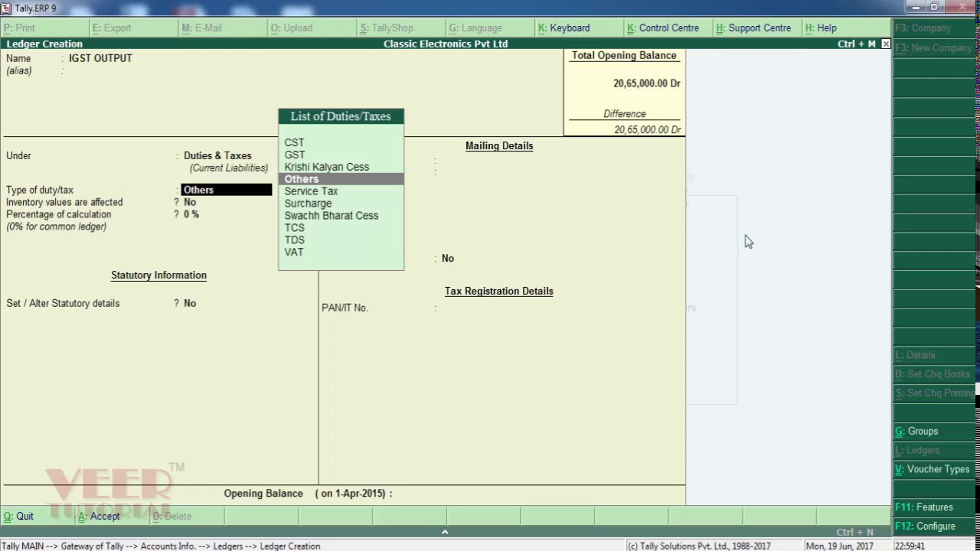The image size is (980, 551).
Task: Select VAT in the duties list
Action: (341, 253)
